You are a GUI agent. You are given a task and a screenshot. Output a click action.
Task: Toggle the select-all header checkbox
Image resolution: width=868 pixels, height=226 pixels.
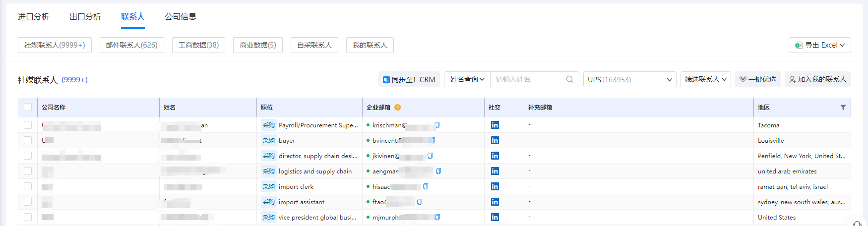[x=28, y=108]
